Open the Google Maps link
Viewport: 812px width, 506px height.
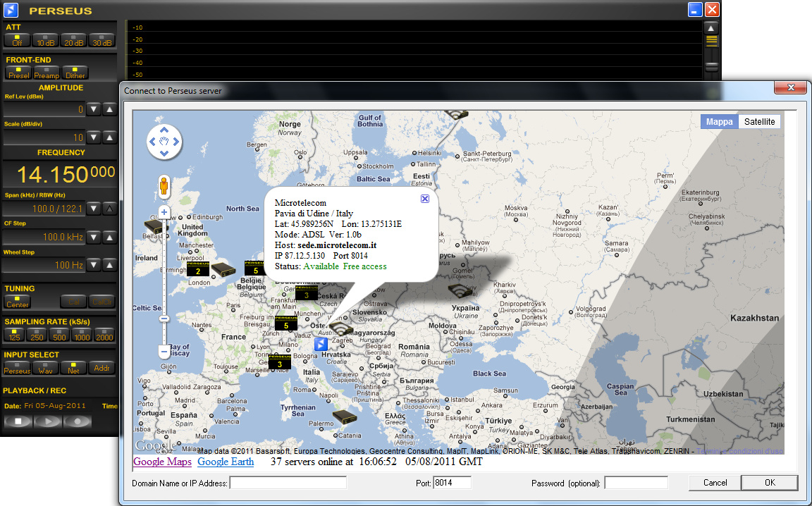162,462
